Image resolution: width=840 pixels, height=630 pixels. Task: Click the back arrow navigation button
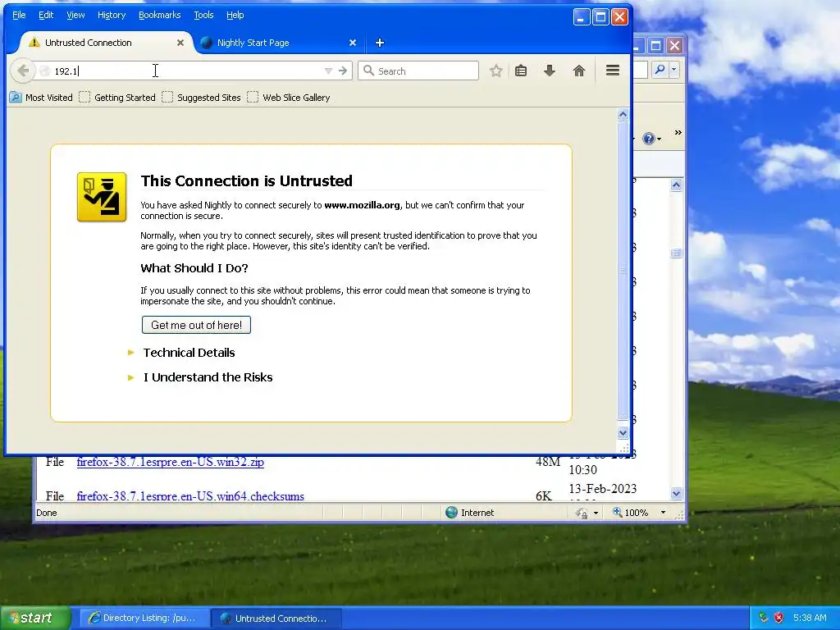click(22, 71)
